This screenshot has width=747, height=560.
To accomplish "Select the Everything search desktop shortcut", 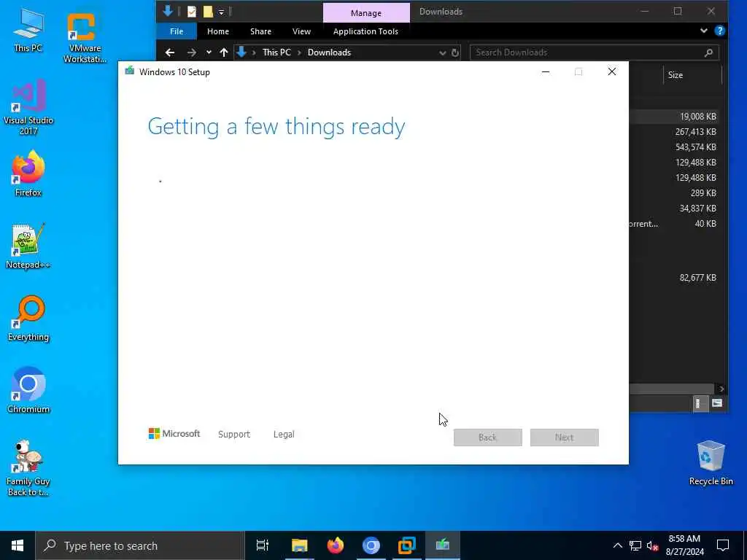I will click(x=28, y=318).
